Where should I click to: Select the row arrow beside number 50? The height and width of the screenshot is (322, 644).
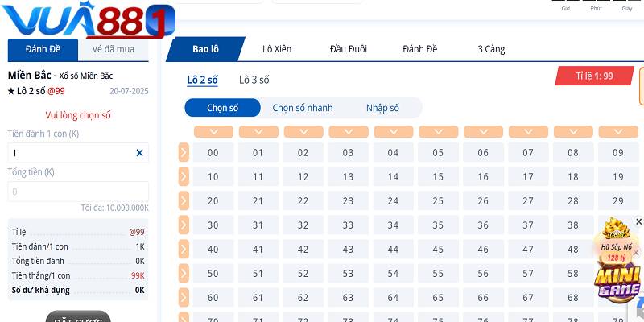[184, 273]
